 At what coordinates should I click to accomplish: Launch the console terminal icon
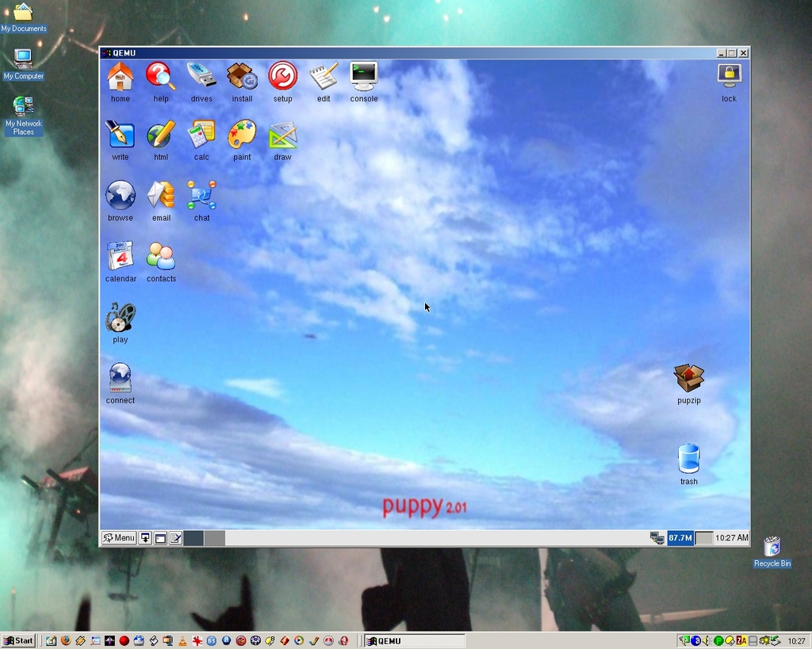pyautogui.click(x=363, y=82)
